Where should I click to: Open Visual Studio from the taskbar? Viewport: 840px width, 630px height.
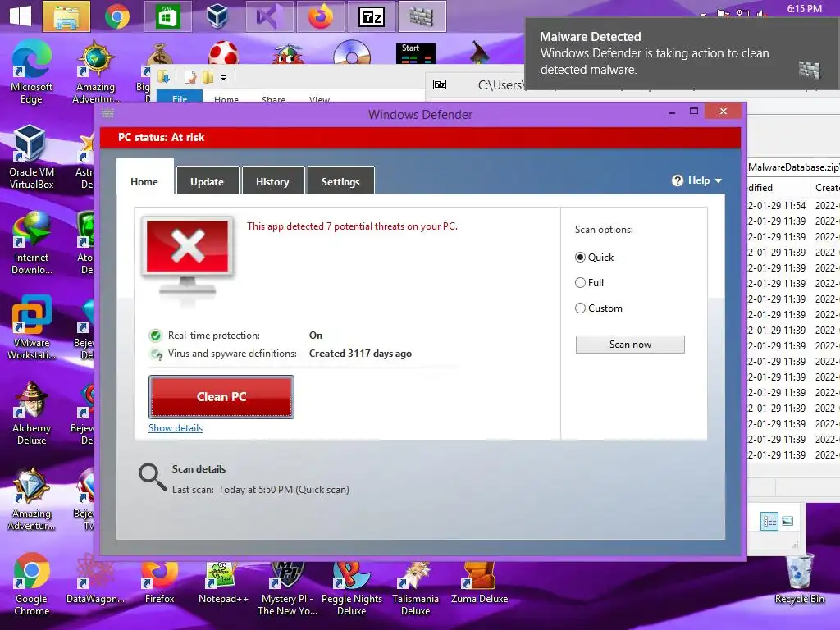(x=269, y=16)
